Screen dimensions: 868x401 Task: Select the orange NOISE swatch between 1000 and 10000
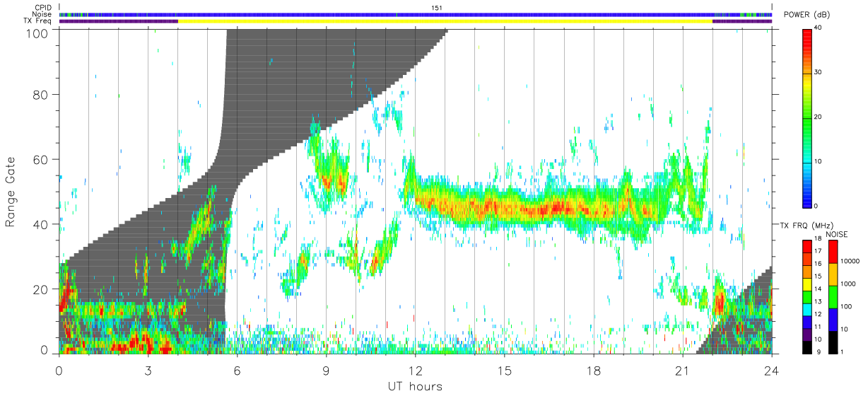[833, 274]
